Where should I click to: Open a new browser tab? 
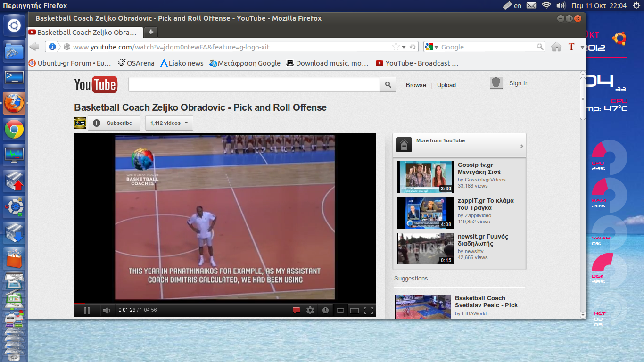click(151, 32)
